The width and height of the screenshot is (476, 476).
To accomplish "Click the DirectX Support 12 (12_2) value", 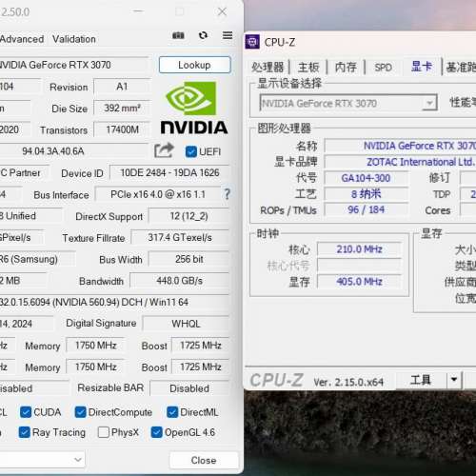I will pos(188,216).
